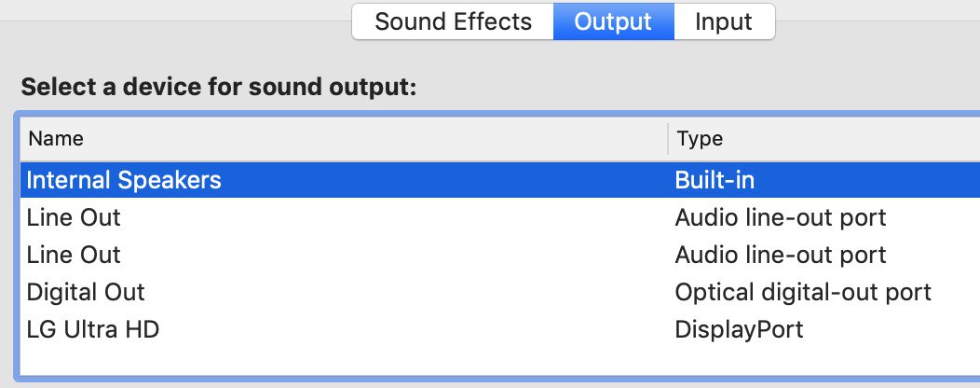Choose the first Line Out device
980x388 pixels.
(500, 217)
